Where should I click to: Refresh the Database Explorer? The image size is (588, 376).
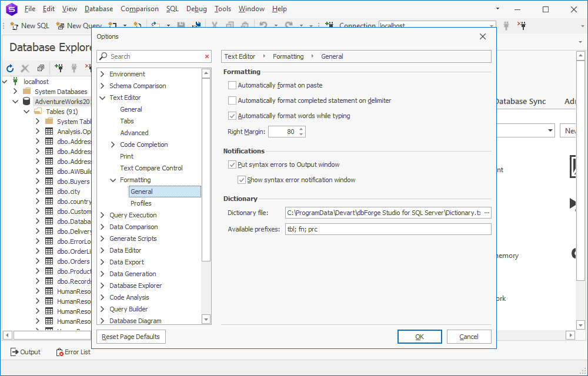10,68
